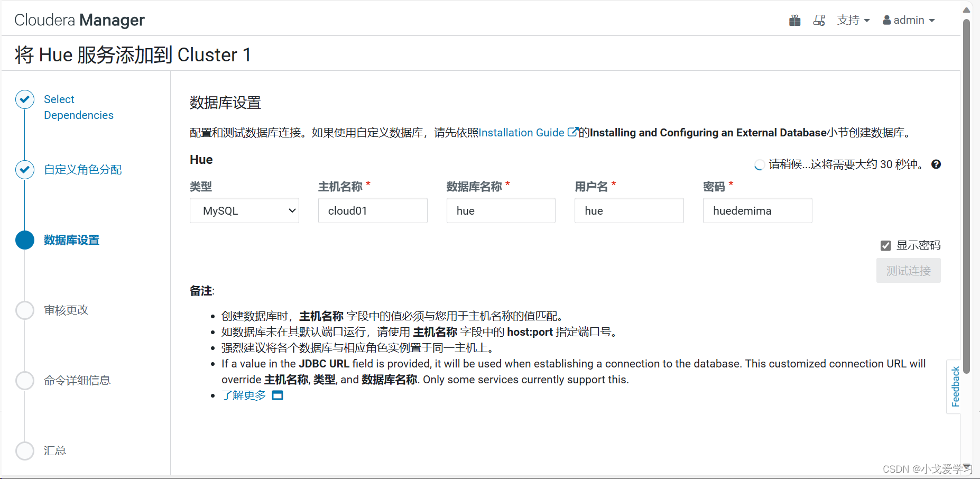Viewport: 980px width, 479px height.
Task: Select the 审核更改 step label
Action: pos(66,310)
